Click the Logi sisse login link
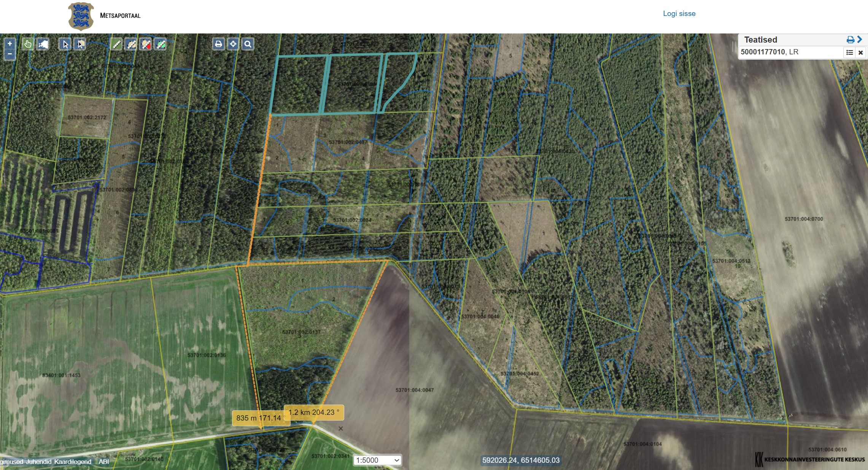 point(679,14)
